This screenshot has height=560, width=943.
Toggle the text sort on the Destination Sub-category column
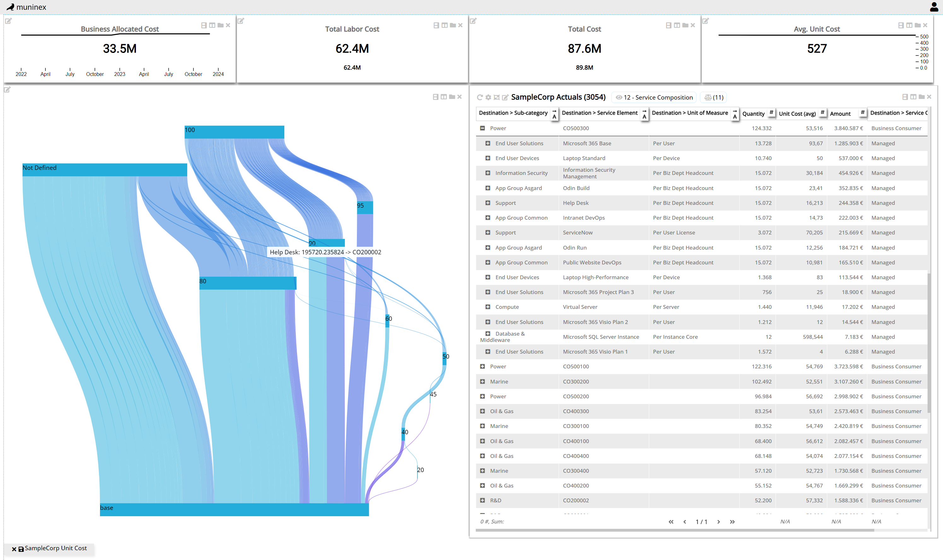pyautogui.click(x=554, y=114)
